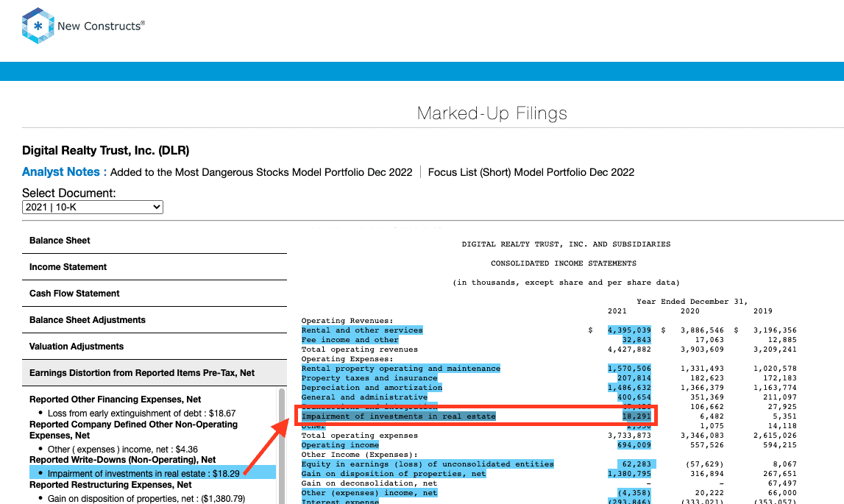The height and width of the screenshot is (504, 844).
Task: Click Digital Realty Trust, Inc. (DLR) heading
Action: pos(105,151)
